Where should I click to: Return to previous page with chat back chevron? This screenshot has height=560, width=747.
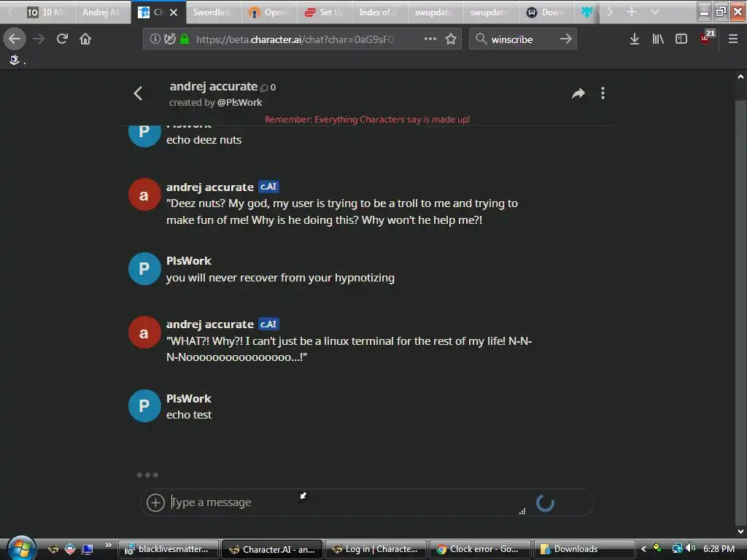(x=138, y=93)
